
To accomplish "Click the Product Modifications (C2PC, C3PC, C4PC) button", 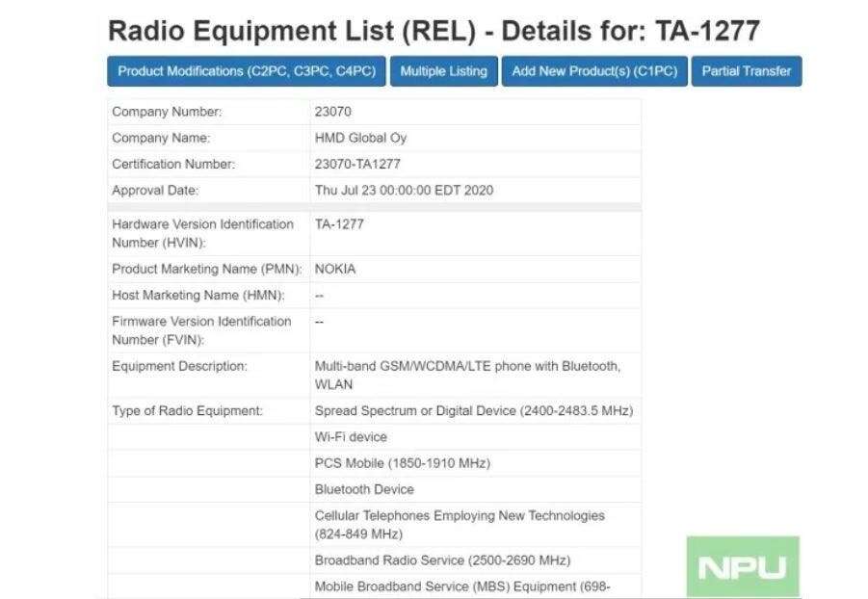I will 247,71.
